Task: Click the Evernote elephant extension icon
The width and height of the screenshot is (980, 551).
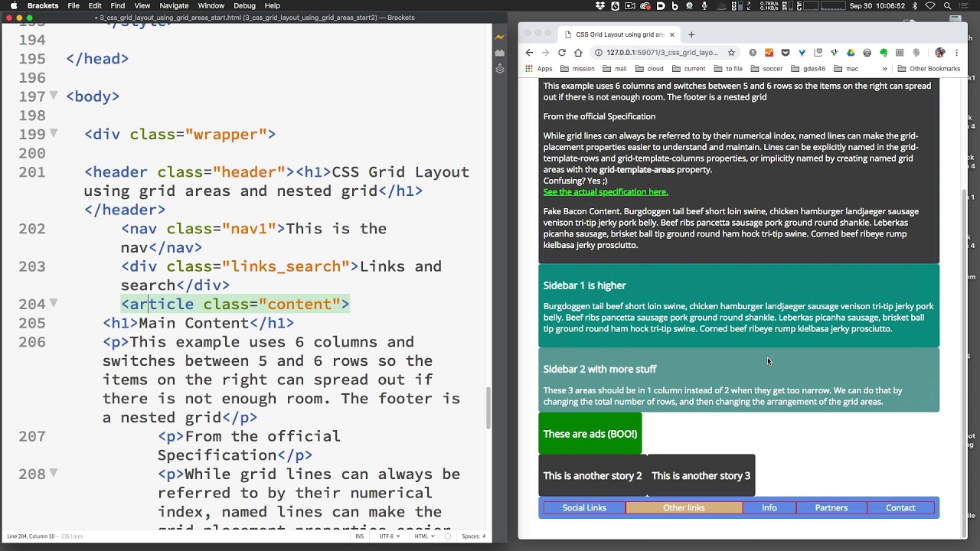Action: pos(884,53)
